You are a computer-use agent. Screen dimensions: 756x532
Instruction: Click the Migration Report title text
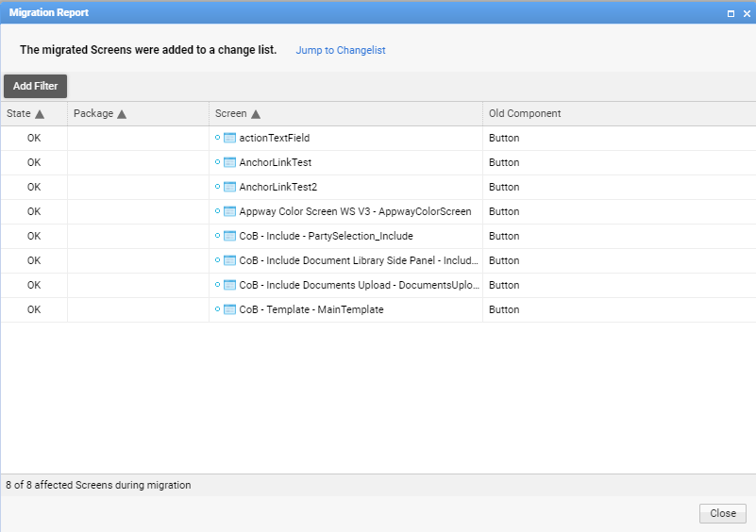[49, 12]
